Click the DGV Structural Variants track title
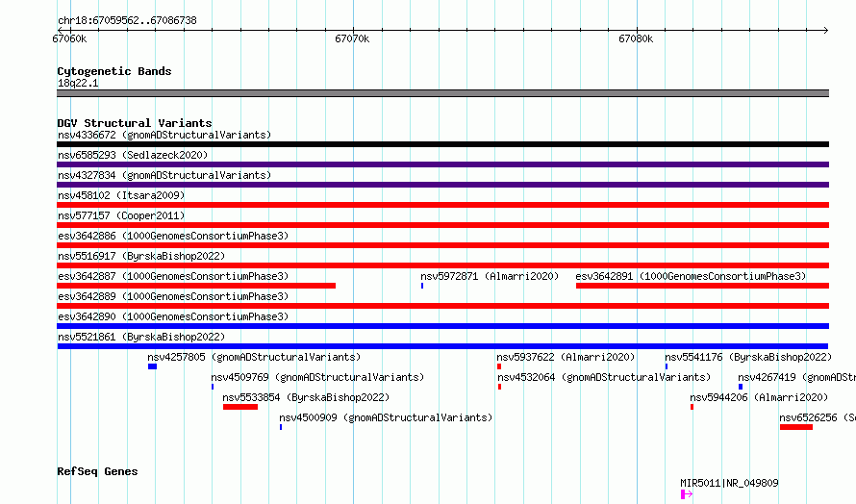 click(135, 123)
